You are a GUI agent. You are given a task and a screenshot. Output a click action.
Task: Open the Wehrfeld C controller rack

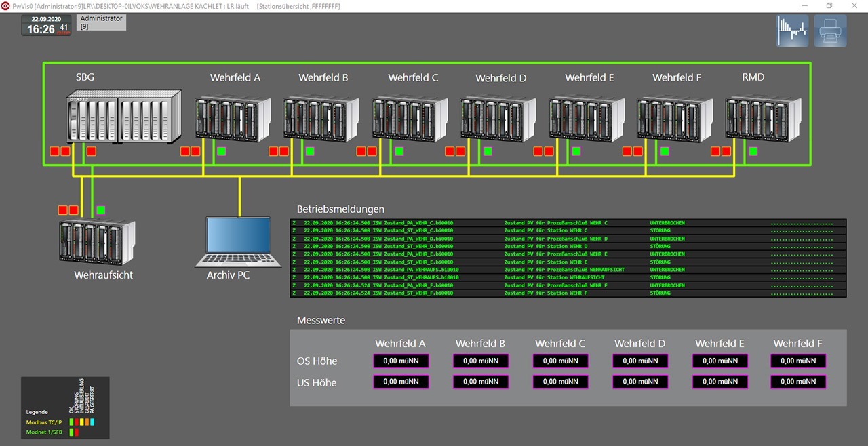410,119
